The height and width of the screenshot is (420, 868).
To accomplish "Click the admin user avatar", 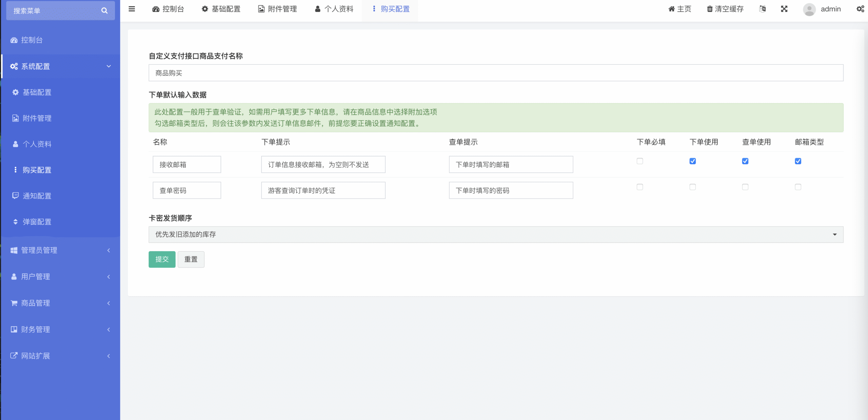I will click(x=809, y=9).
